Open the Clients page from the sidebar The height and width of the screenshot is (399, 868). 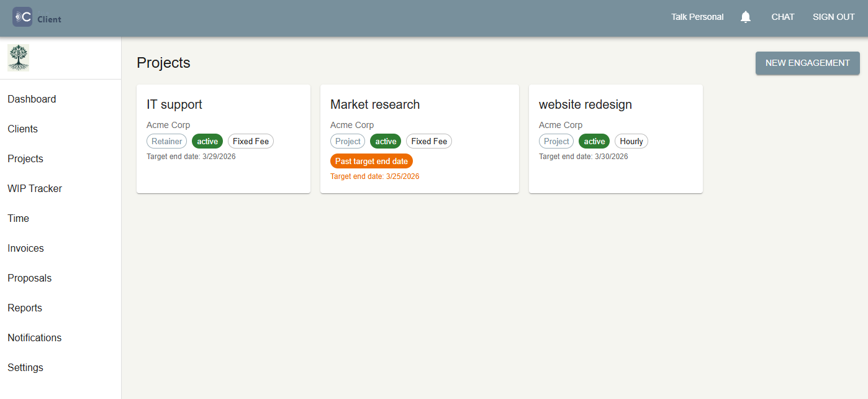tap(22, 129)
